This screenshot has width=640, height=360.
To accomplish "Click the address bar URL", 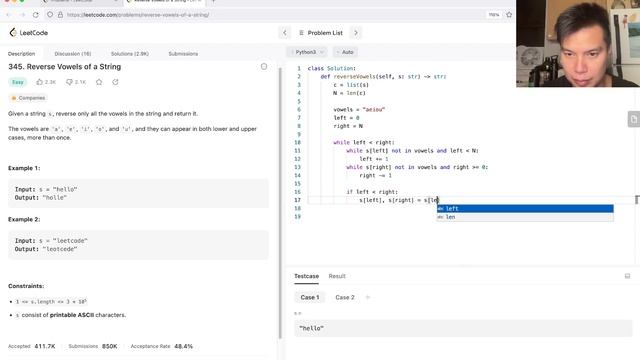I will coord(138,15).
